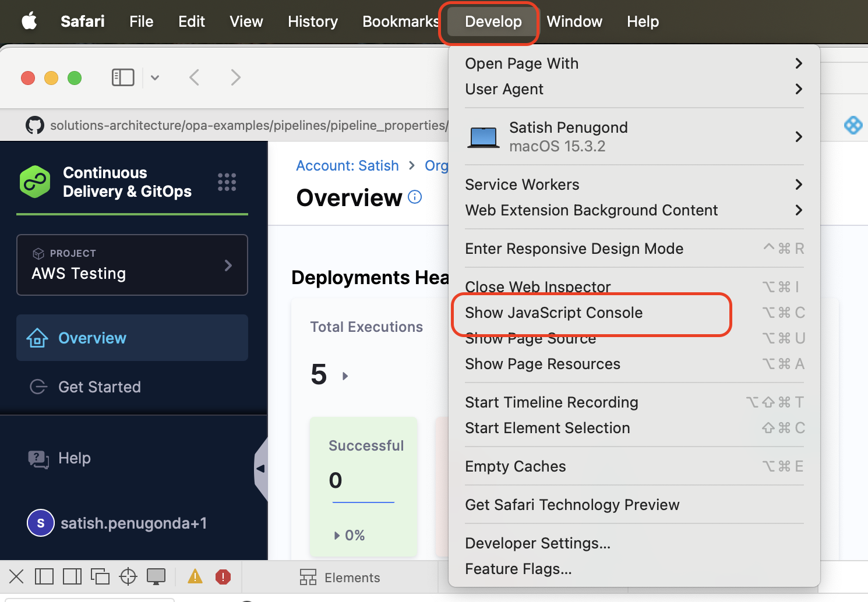Switch to the Elements tab
The height and width of the screenshot is (602, 868).
click(340, 578)
